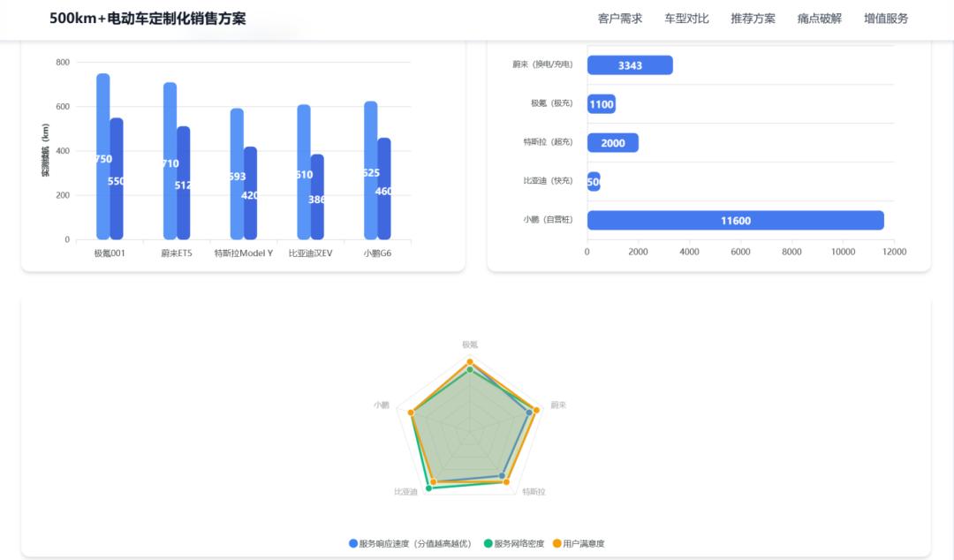
Task: Select the 蔚来ET5 512 darker bar
Action: (183, 183)
